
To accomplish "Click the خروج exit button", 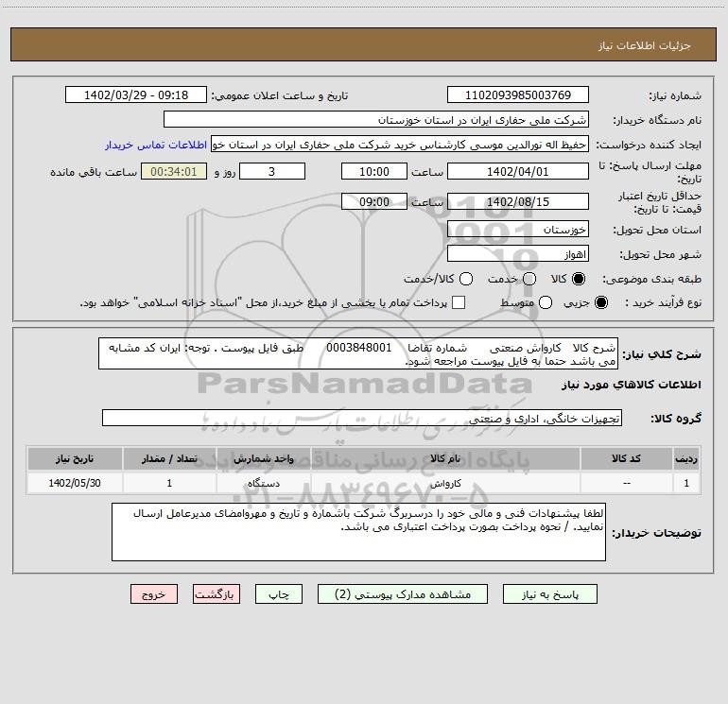I will tap(154, 594).
